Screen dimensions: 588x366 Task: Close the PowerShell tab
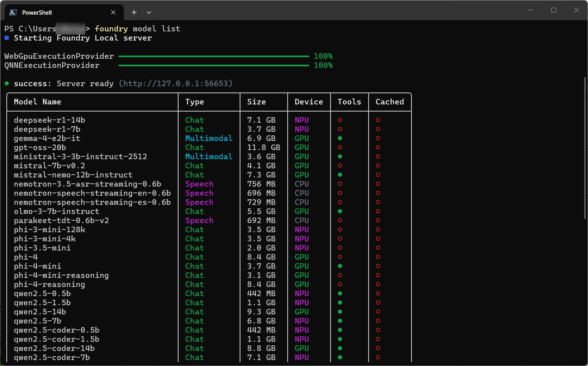(x=113, y=12)
